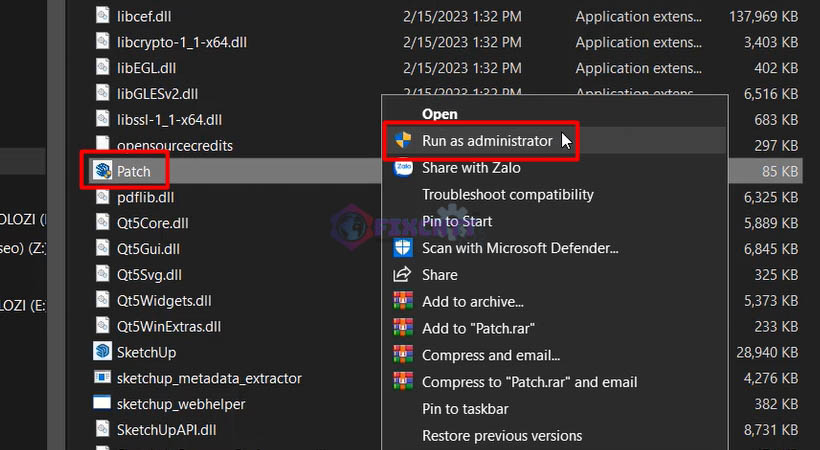Viewport: 820px width, 450px height.
Task: Select Compress and email option
Action: 490,355
